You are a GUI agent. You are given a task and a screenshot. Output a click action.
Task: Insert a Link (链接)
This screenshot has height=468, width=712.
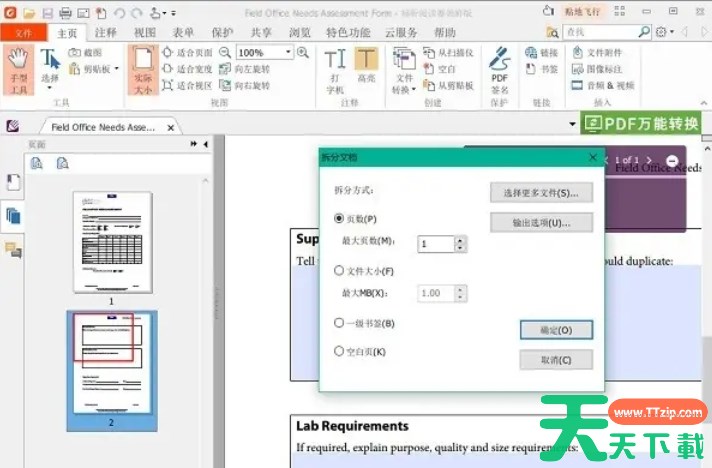pyautogui.click(x=541, y=53)
